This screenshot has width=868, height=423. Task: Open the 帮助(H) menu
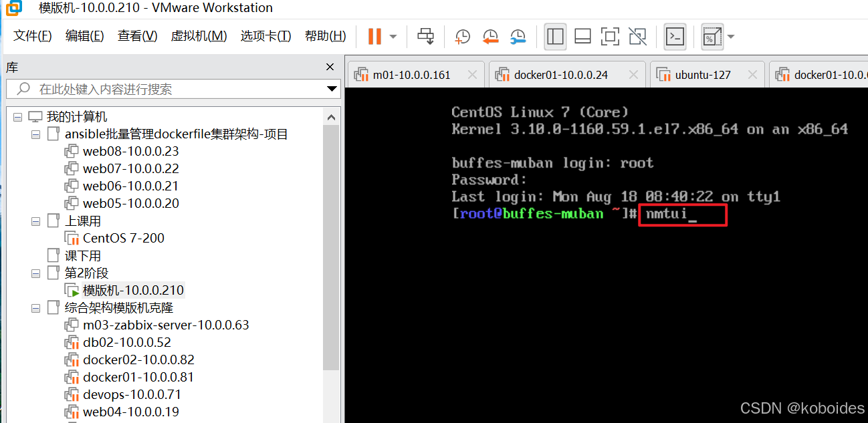[x=325, y=36]
